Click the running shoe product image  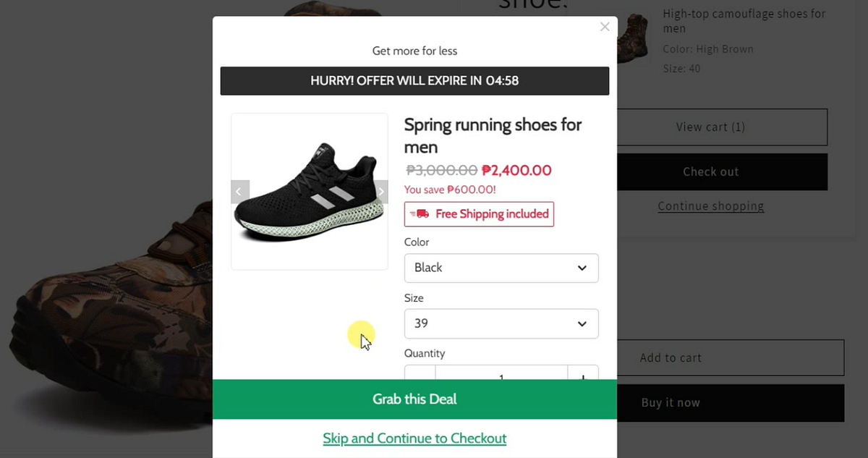[x=310, y=190]
